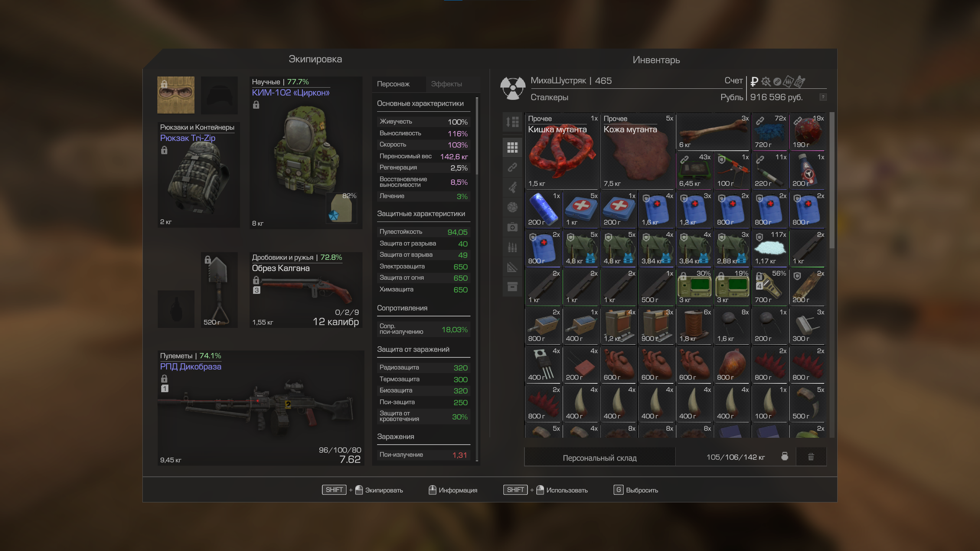The image size is (980, 551).
Task: Select the КИМ-102 «Циркон» suit slot
Action: tap(306, 152)
